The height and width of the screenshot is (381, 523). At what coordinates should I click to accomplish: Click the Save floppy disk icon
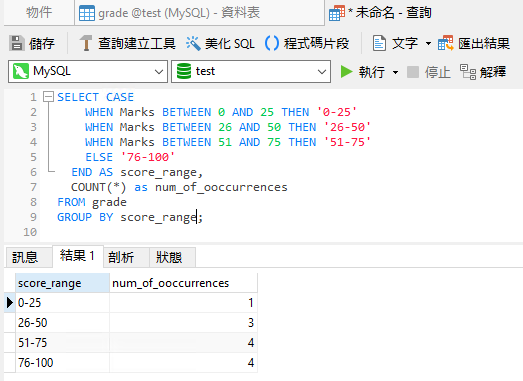(x=17, y=43)
